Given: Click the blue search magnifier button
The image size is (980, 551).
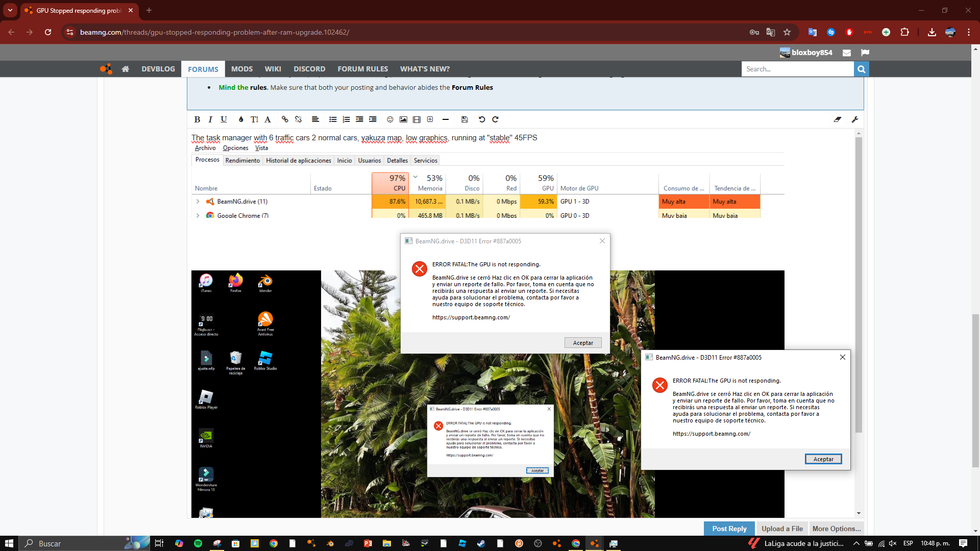Looking at the screenshot, I should pos(862,69).
